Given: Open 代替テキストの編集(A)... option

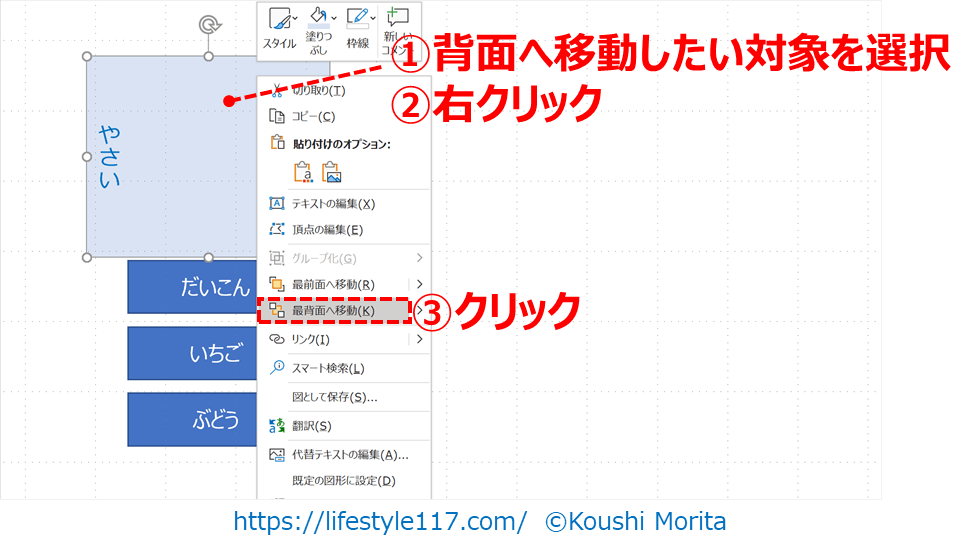Looking at the screenshot, I should tap(349, 454).
